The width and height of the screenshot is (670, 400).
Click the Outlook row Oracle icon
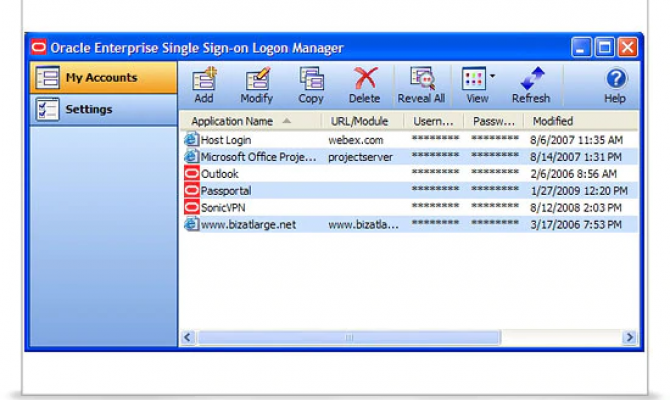coord(191,174)
